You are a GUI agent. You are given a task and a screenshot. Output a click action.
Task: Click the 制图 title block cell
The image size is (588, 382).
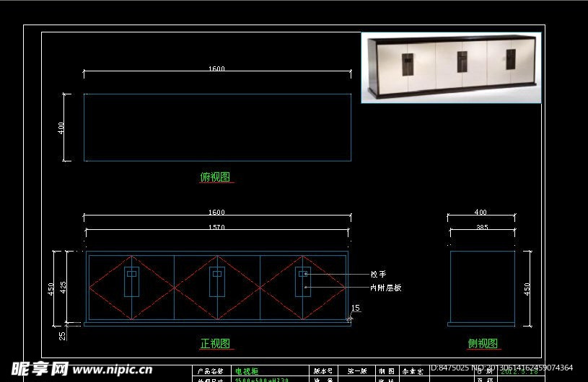[387, 371]
